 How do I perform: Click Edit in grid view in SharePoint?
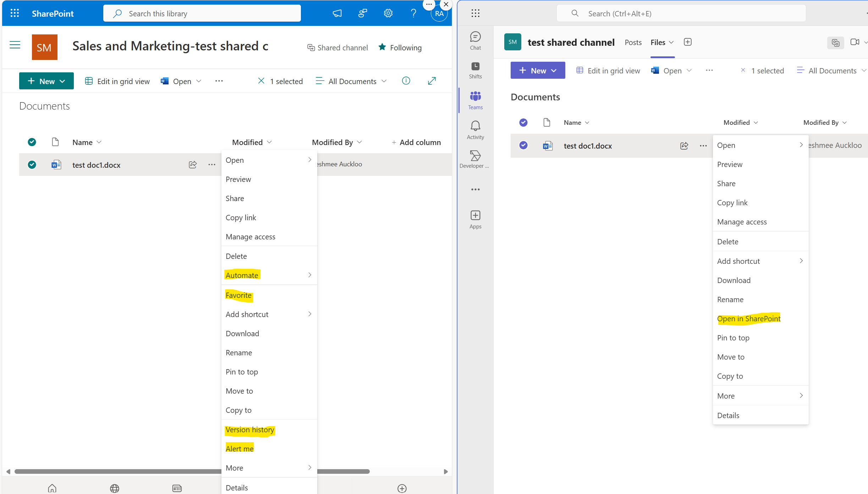[x=117, y=81]
